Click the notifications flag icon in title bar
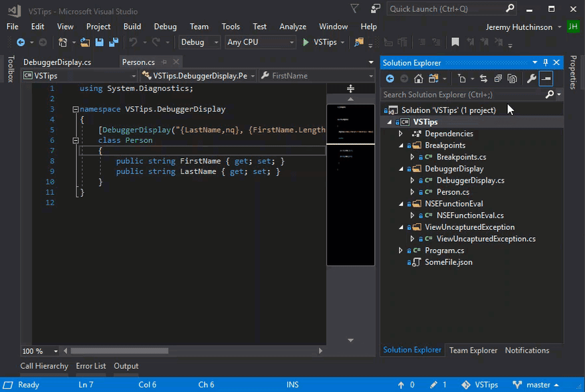Viewport: 585px width, 392px height. [354, 9]
